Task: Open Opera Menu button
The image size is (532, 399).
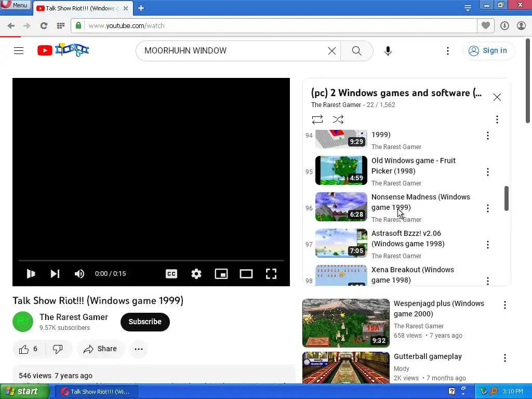Action: pos(16,5)
